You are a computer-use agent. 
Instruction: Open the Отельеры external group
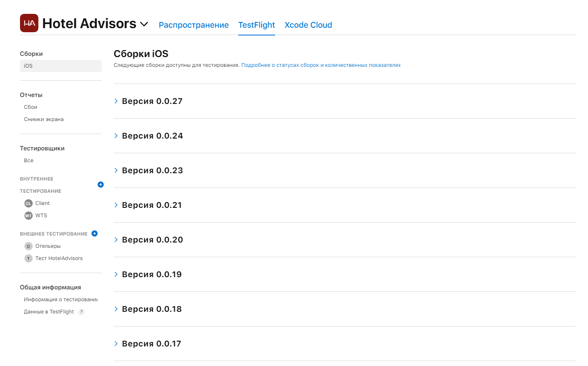pos(48,246)
